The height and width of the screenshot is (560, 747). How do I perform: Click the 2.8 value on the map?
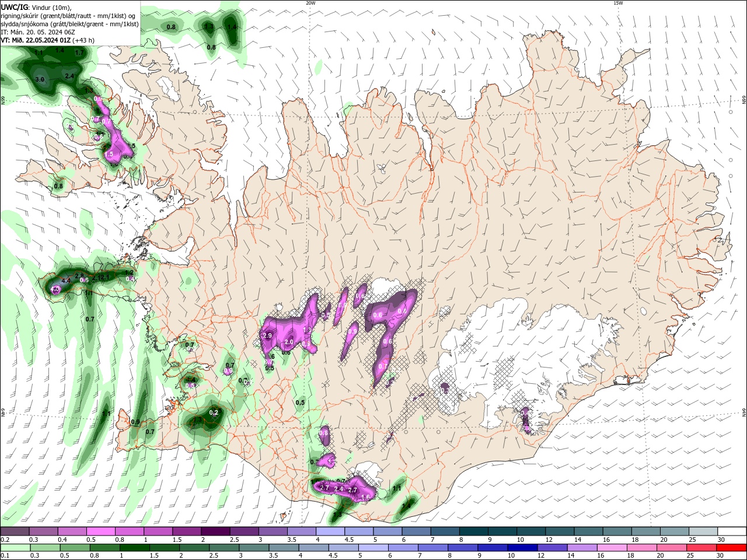(79, 275)
